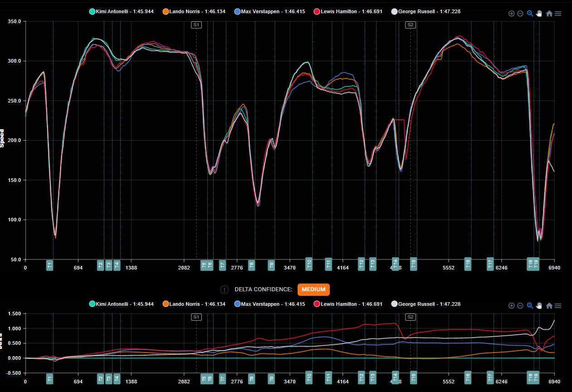Toggle Kimi Antonelli series in speed chart legend
The image size is (572, 392).
pyautogui.click(x=122, y=11)
